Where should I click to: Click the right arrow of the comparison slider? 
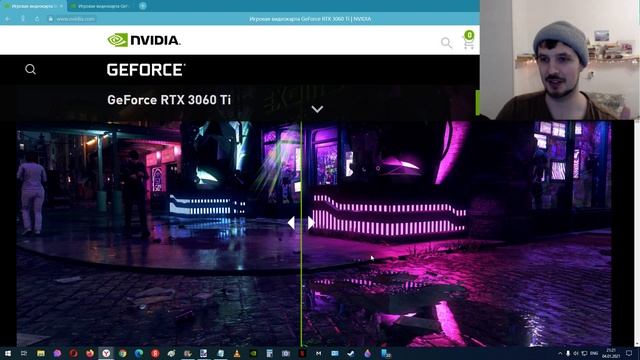pos(311,222)
